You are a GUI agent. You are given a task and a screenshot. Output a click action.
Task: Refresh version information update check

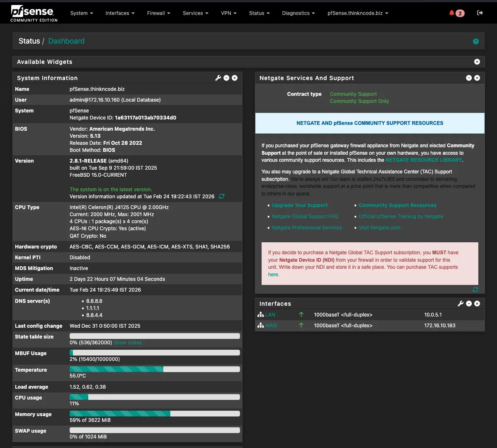point(222,196)
